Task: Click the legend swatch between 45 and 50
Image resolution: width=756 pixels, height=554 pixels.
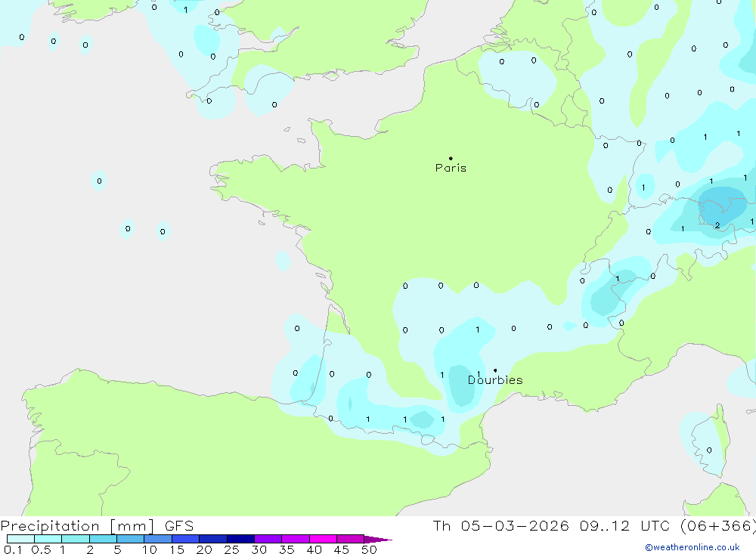Action: (351, 539)
